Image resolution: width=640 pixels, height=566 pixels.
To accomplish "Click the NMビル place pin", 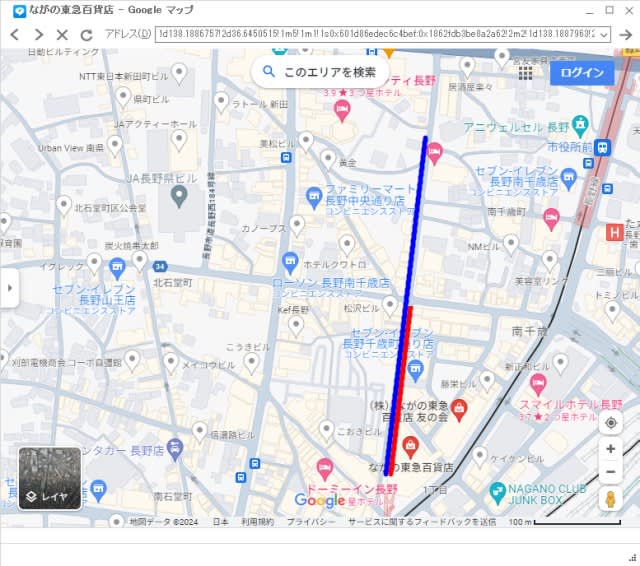I will click(x=511, y=245).
